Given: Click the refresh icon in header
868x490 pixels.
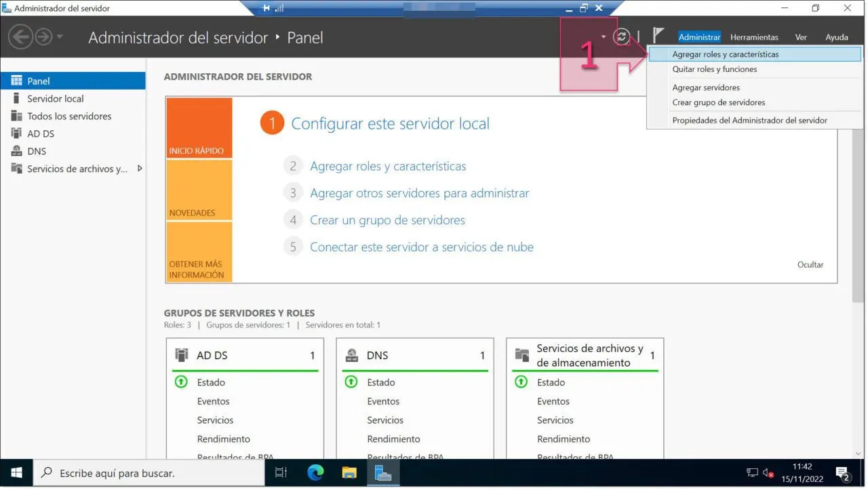Looking at the screenshot, I should [x=621, y=37].
